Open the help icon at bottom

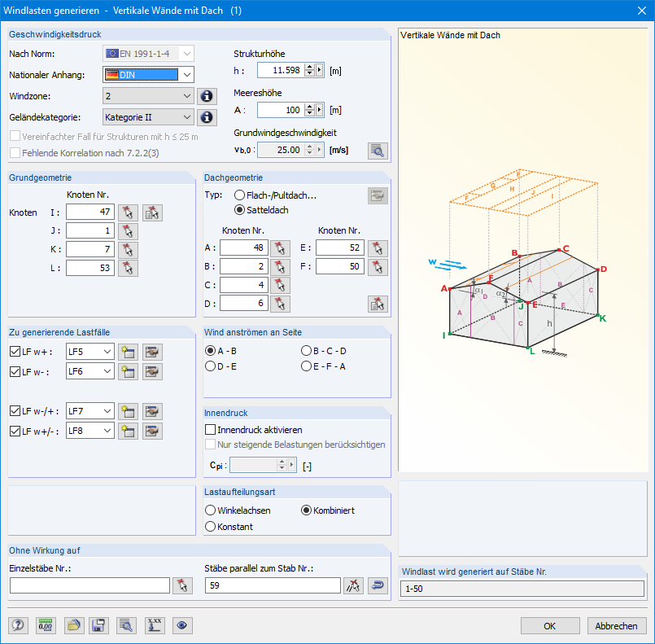coord(19,625)
